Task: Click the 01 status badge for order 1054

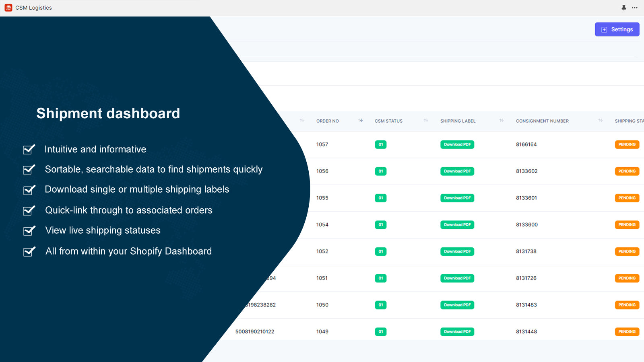Action: click(381, 225)
